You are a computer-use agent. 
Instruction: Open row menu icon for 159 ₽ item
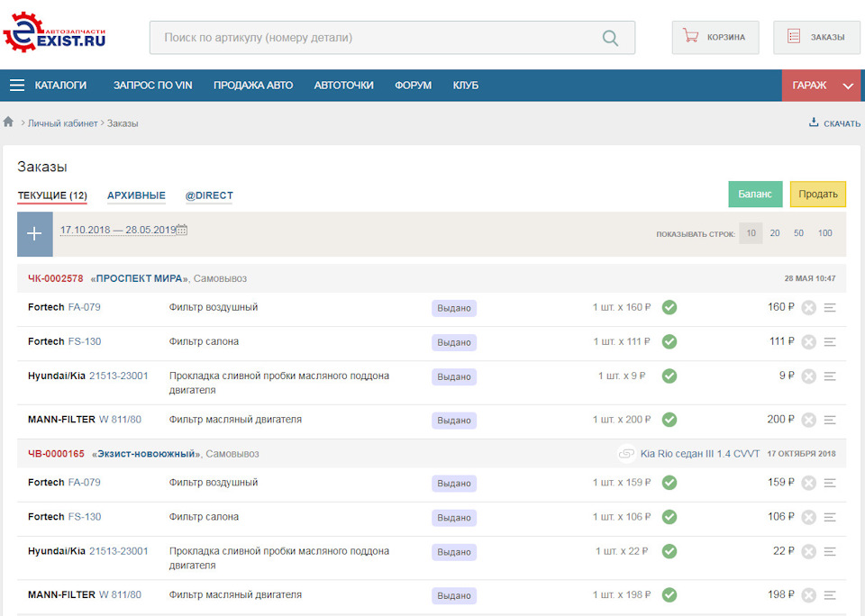(830, 483)
